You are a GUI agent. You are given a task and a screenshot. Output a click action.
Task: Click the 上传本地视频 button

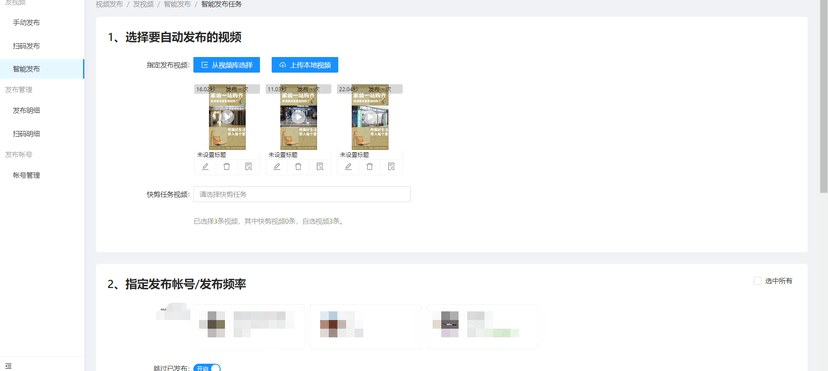click(305, 65)
